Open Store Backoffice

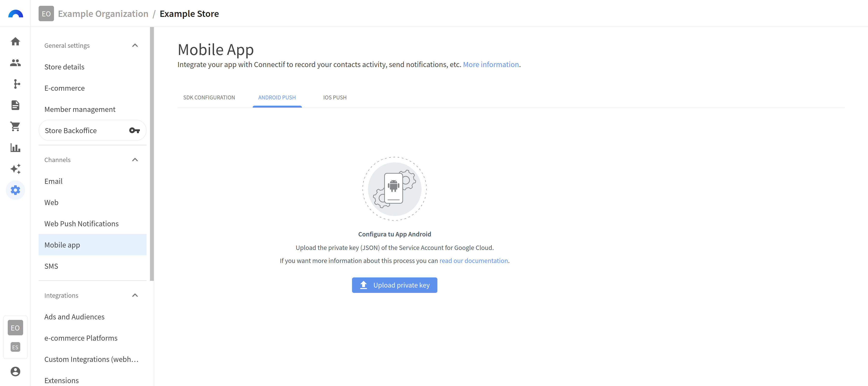click(93, 131)
